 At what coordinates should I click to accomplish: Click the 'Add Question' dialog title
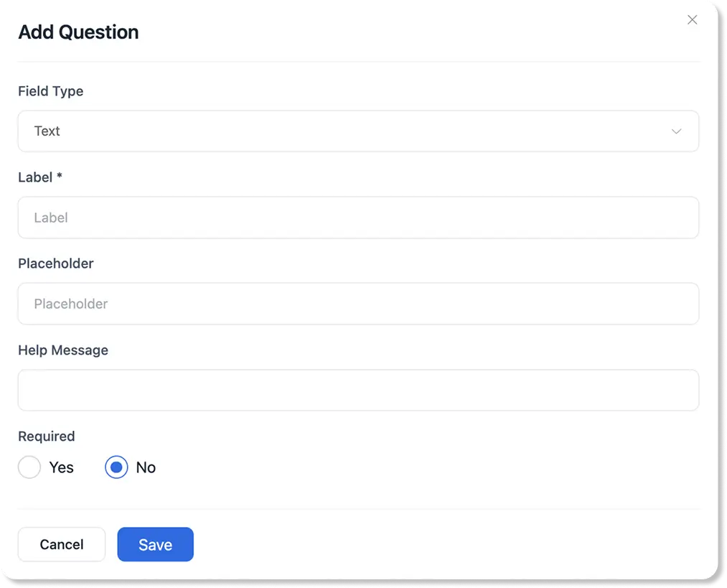[x=78, y=32]
